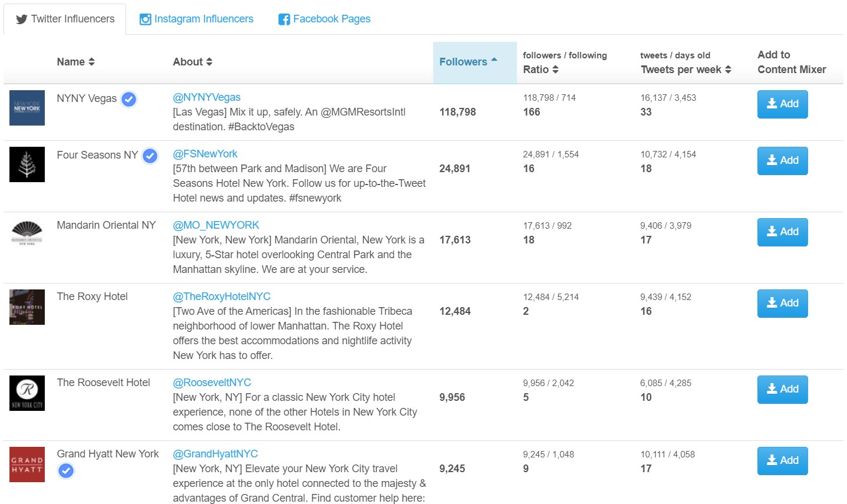Sort by Tweets per week

click(x=686, y=70)
